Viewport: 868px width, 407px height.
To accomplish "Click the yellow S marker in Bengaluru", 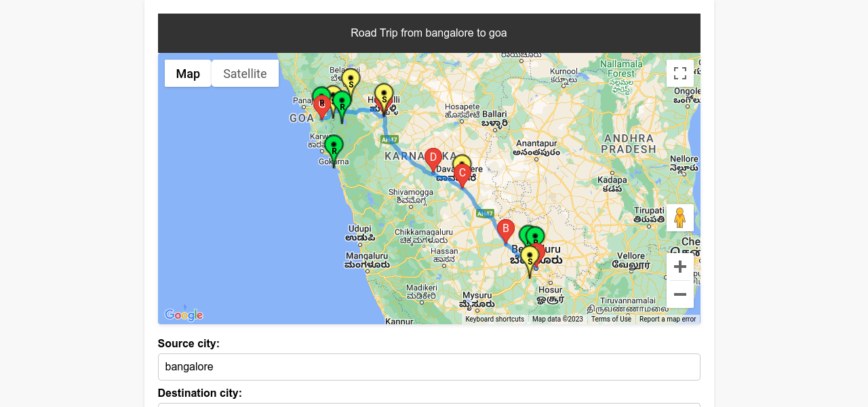I will 530,258.
